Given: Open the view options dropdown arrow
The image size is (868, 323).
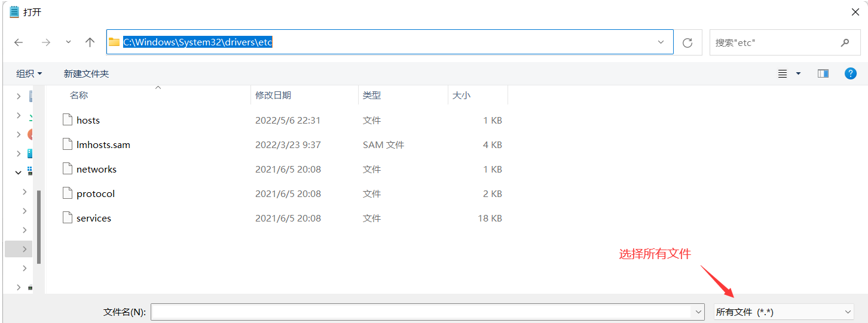Looking at the screenshot, I should click(798, 73).
